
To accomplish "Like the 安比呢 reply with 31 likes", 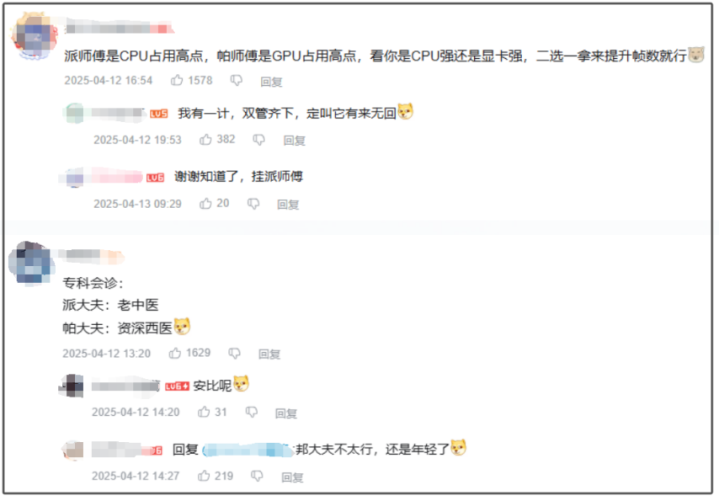I will [x=204, y=412].
